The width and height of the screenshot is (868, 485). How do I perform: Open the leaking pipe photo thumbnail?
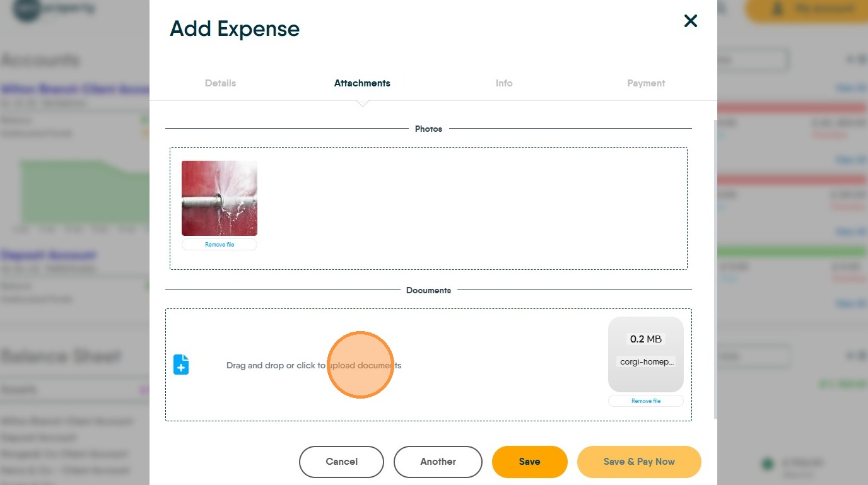click(x=220, y=198)
